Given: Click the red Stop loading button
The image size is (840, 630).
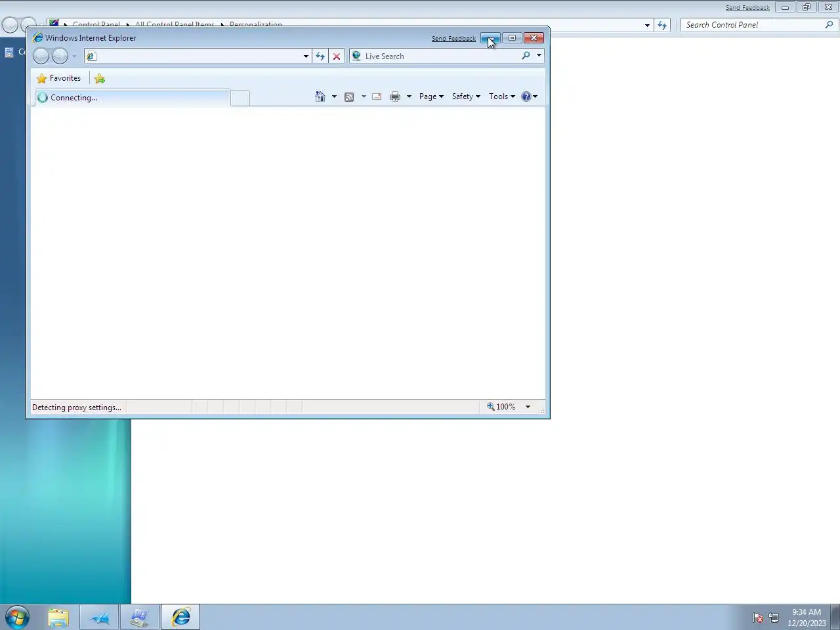Looking at the screenshot, I should (337, 56).
